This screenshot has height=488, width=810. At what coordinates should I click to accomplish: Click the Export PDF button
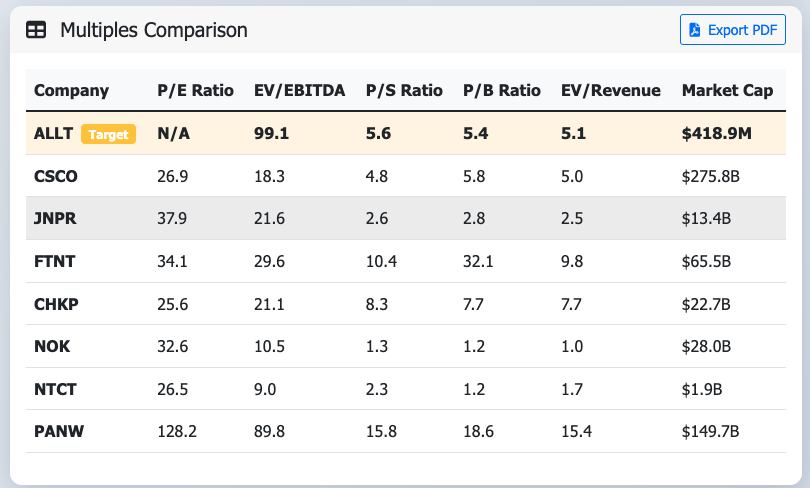733,30
